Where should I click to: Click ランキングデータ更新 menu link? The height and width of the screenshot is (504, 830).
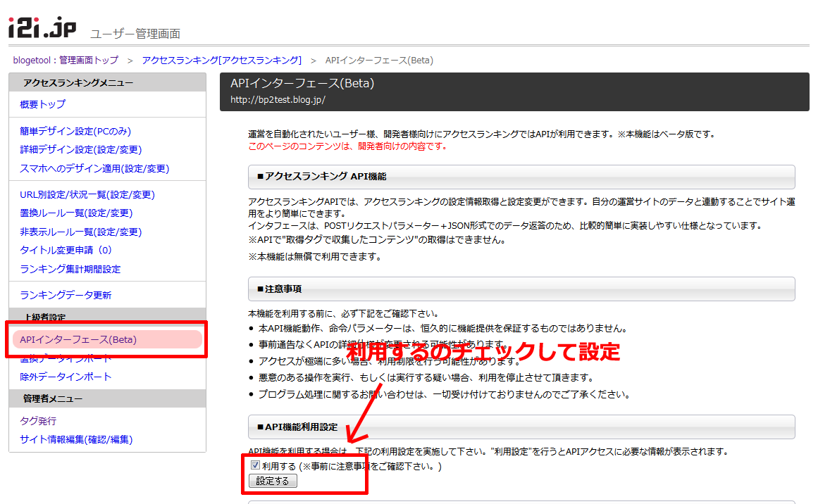coord(66,295)
